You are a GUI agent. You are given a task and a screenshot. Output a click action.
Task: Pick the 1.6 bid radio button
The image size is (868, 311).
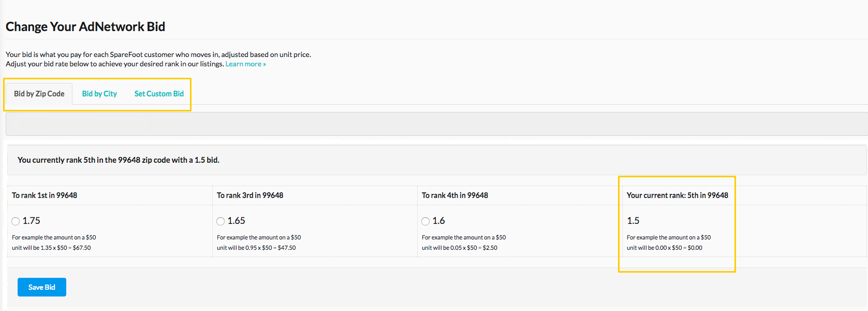425,221
